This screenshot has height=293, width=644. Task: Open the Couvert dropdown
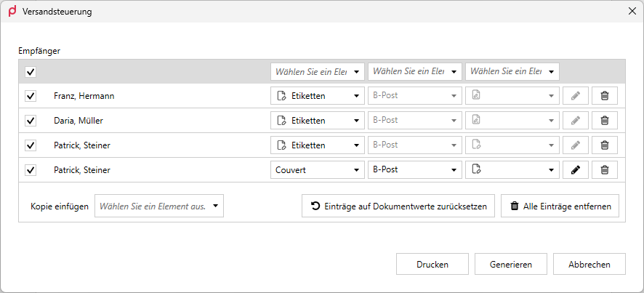click(x=318, y=169)
